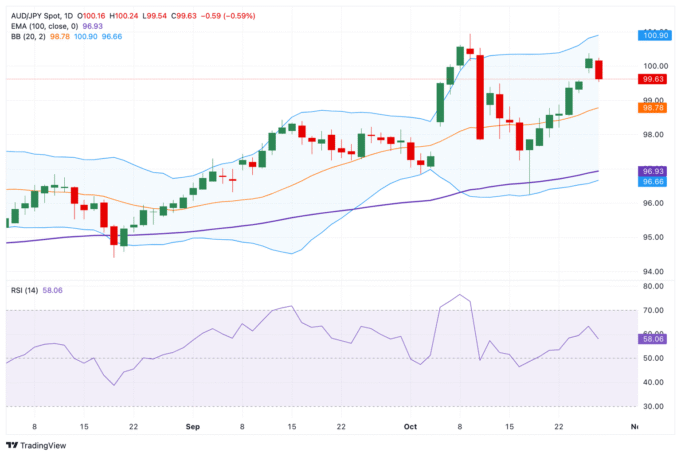Click the purple 96.93 EMA label on price axis
Viewport: 681px width, 456px height.
coord(654,171)
